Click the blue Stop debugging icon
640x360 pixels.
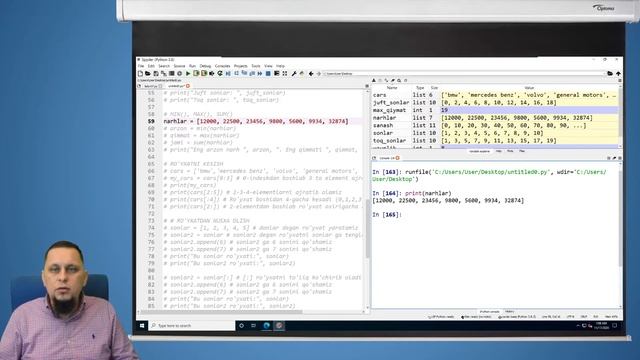[268, 73]
